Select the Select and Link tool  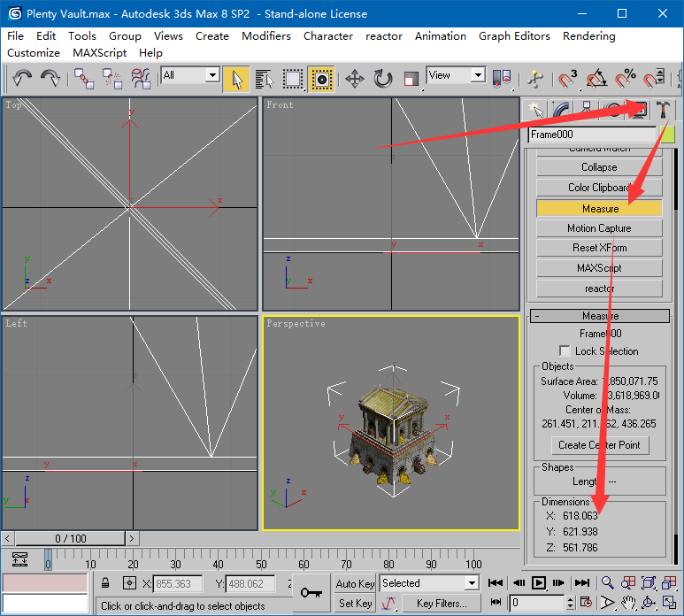coord(83,79)
